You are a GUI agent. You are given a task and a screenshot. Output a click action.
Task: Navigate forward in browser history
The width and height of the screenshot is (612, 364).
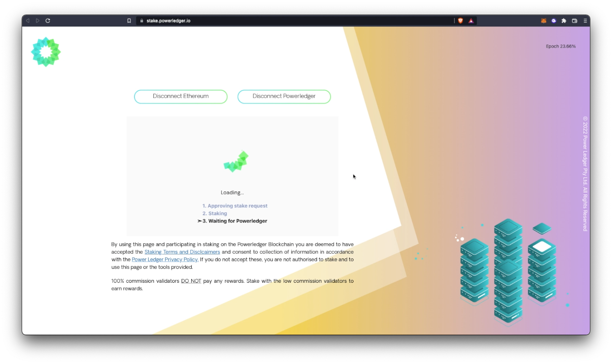pos(37,21)
